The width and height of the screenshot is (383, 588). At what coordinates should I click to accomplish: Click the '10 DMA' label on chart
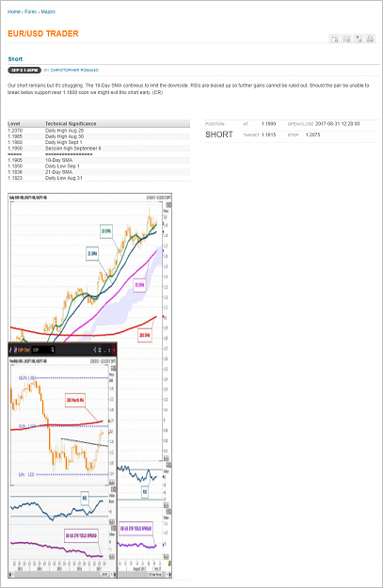[106, 231]
